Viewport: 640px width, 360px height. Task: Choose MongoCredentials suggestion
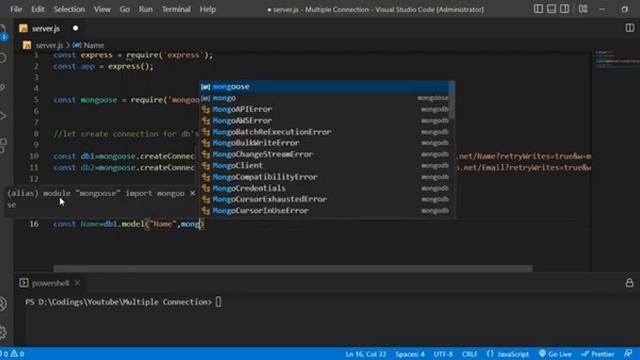pyautogui.click(x=324, y=188)
